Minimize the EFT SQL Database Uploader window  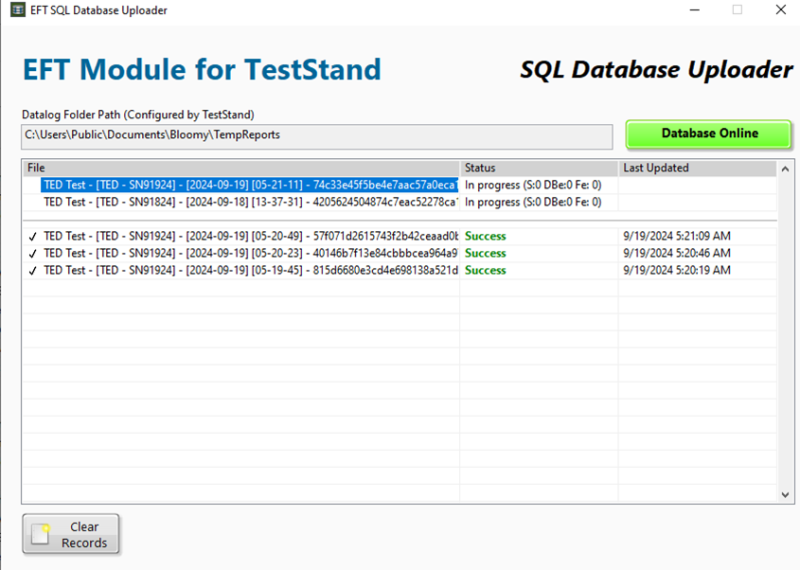[694, 10]
